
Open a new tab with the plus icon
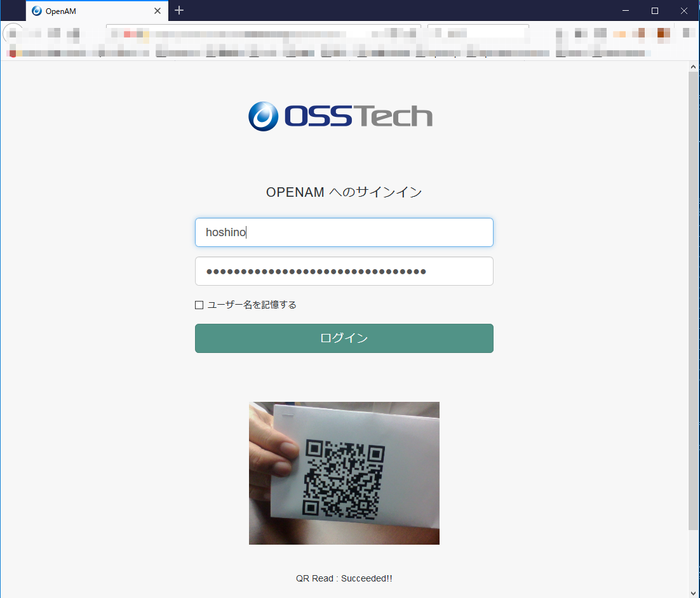click(179, 10)
